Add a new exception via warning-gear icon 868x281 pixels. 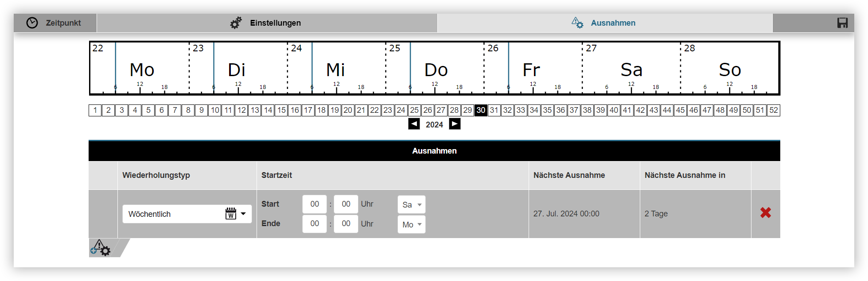click(x=101, y=248)
